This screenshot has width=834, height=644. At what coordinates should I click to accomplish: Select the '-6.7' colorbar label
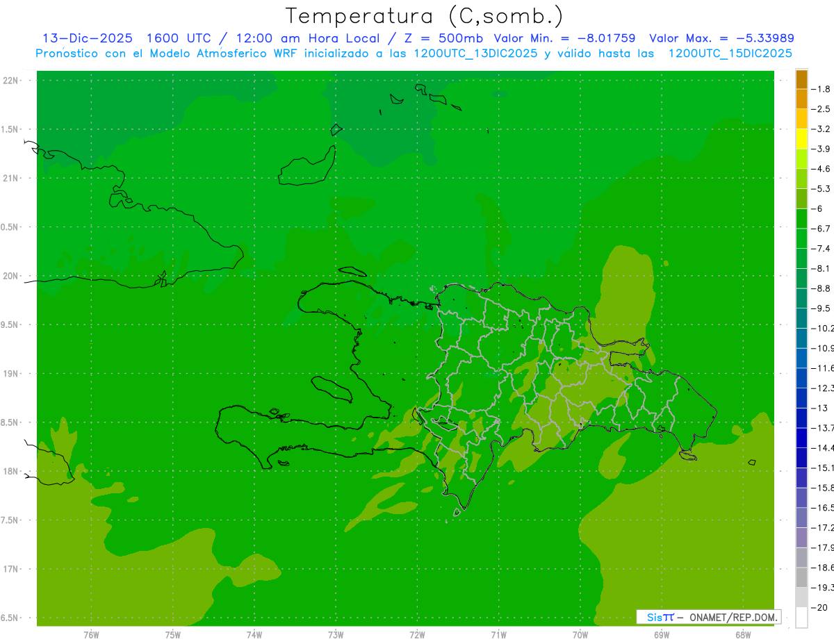pos(821,229)
